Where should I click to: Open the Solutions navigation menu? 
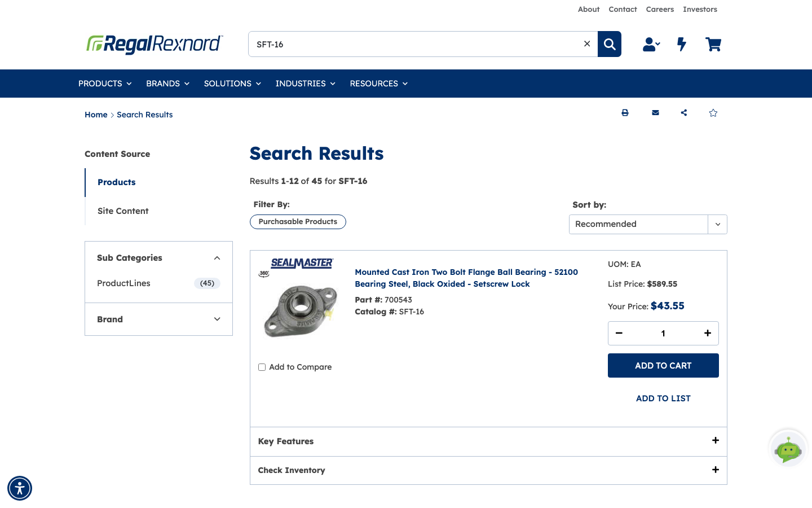click(x=232, y=84)
